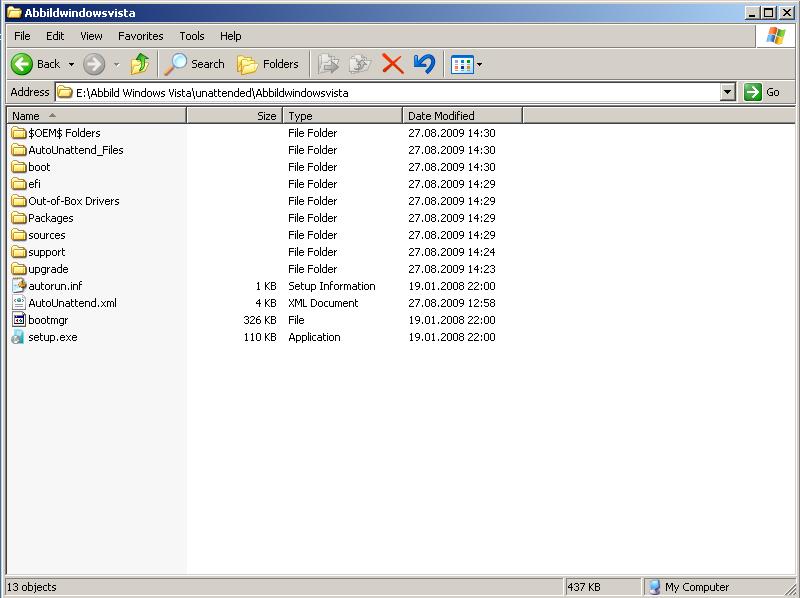Screen dimensions: 800x598
Task: Open the View menu
Action: tap(91, 36)
